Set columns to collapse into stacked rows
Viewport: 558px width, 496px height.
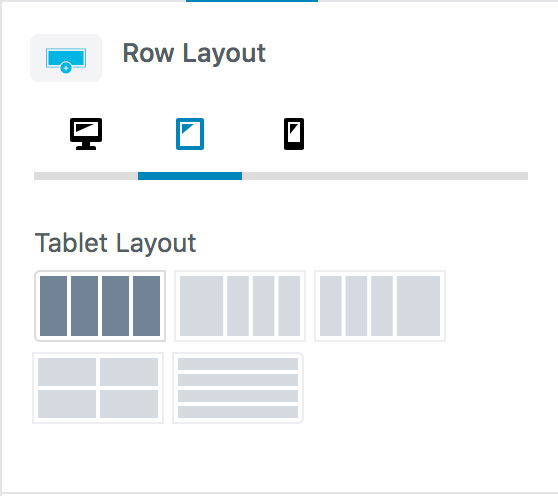point(238,388)
